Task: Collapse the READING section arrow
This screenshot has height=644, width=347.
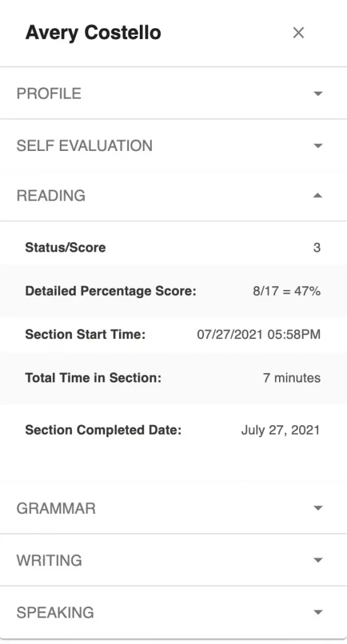Action: coord(318,196)
